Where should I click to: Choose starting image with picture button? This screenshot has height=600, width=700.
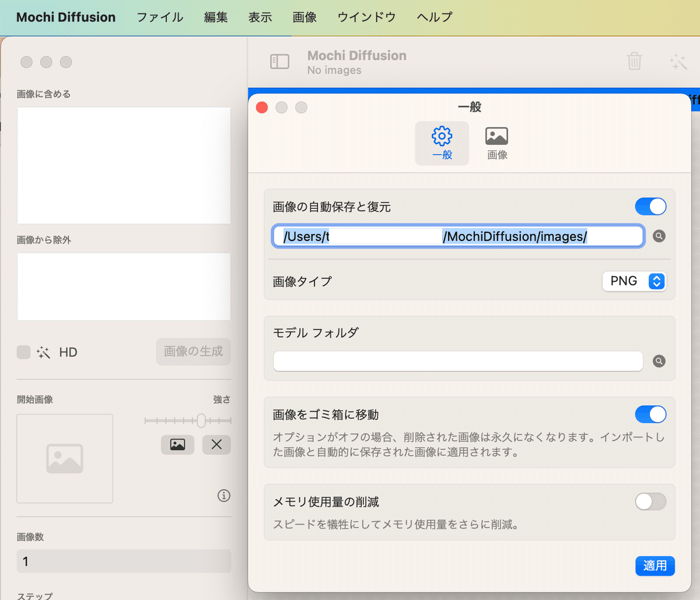[x=178, y=445]
